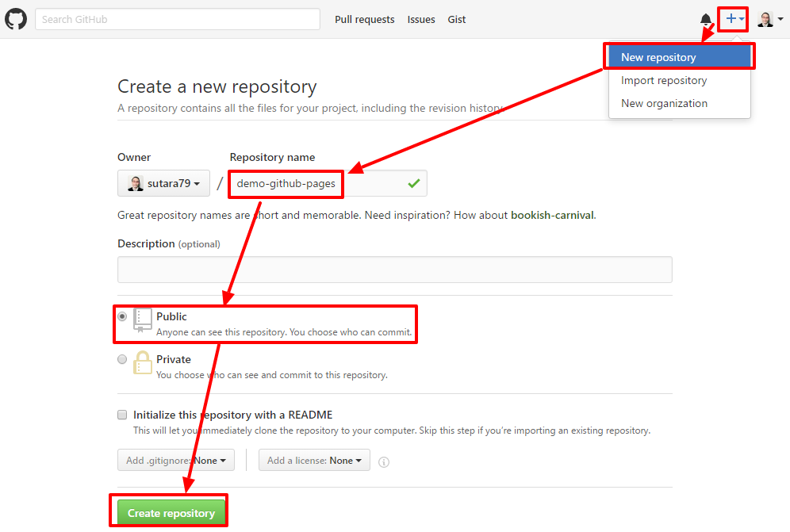Click the Private repository lock icon
This screenshot has width=790, height=532.
142,363
